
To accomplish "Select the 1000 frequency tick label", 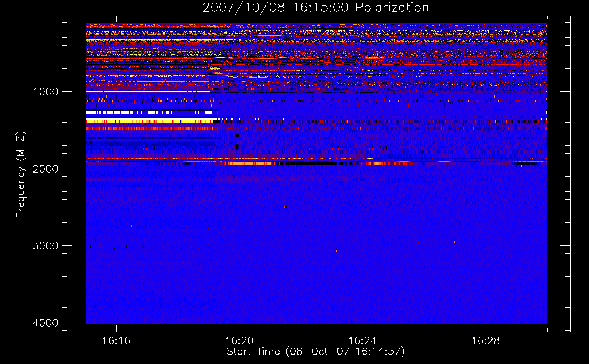I will point(46,91).
